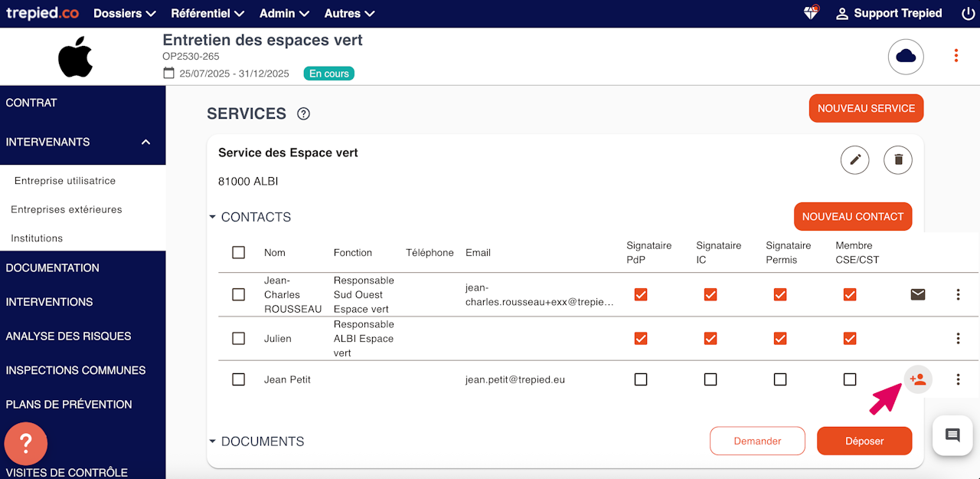
Task: Open the Dossiers dropdown menu
Action: [x=125, y=13]
